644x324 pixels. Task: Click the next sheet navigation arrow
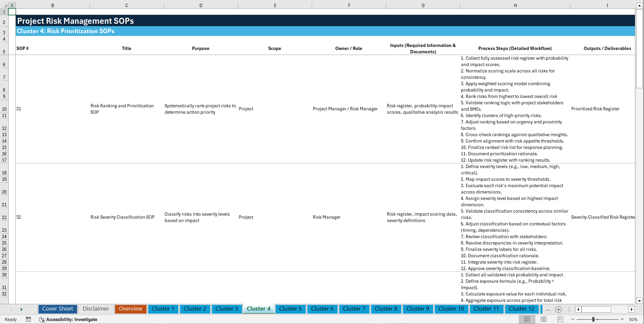tap(21, 309)
